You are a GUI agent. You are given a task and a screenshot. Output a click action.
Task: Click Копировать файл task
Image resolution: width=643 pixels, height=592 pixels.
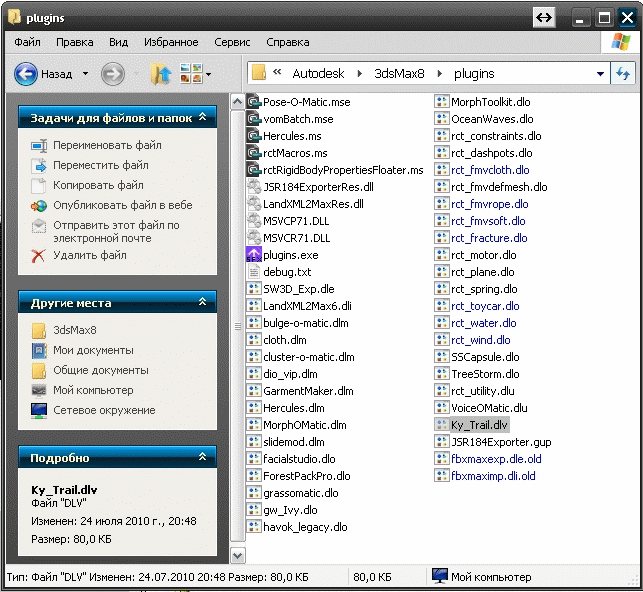coord(98,185)
